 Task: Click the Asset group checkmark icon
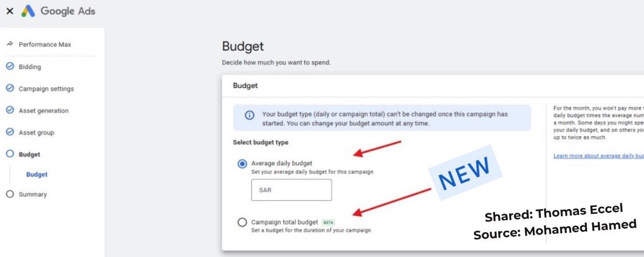[10, 133]
